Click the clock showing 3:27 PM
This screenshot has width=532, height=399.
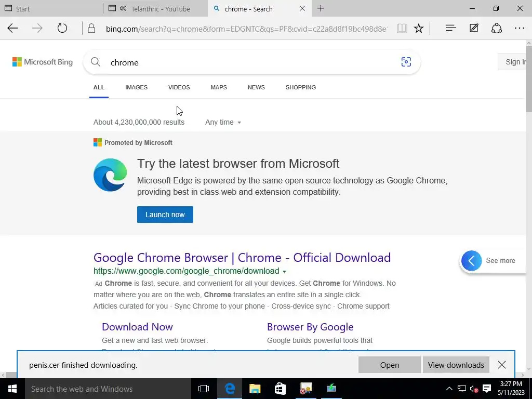(511, 384)
